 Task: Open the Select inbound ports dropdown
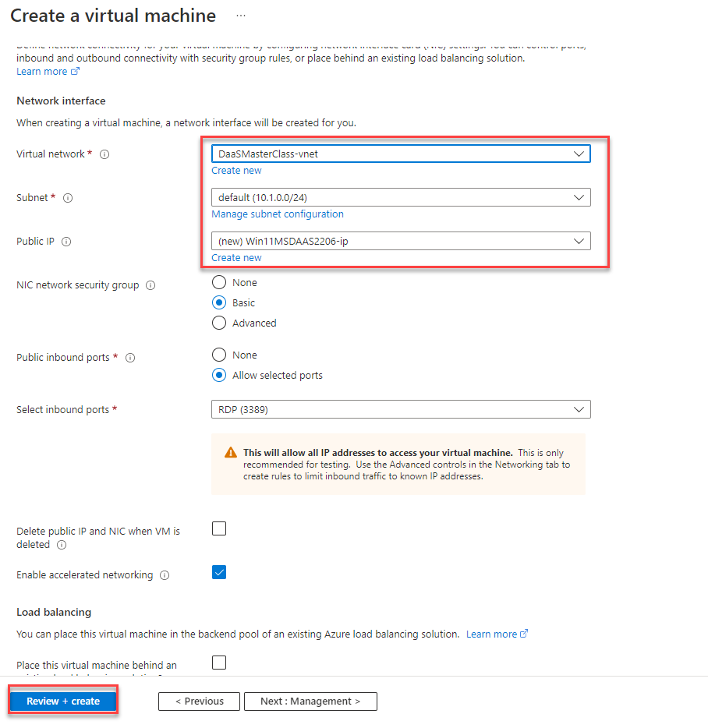click(400, 409)
